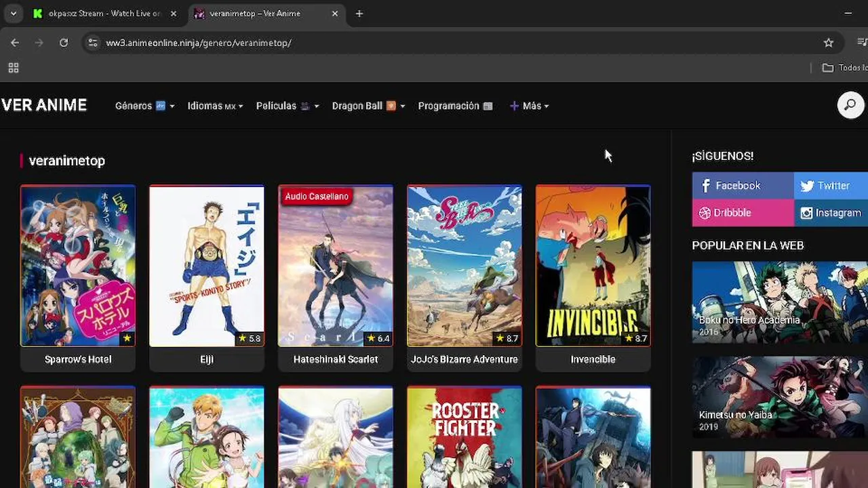Open JoJo's Bizarre Adventure poster
868x488 pixels.
point(465,266)
